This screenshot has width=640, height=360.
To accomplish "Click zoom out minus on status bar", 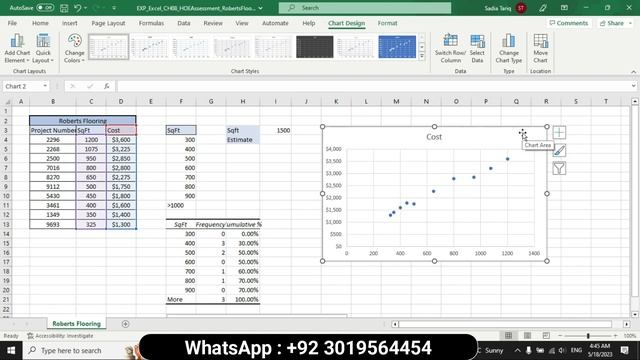I will 560,336.
